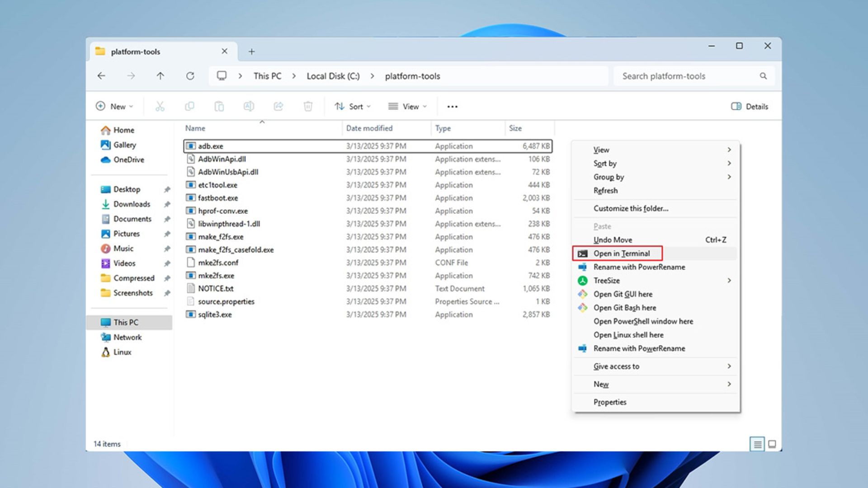Expand the Sort by submenu
This screenshot has height=488, width=868.
[x=729, y=163]
